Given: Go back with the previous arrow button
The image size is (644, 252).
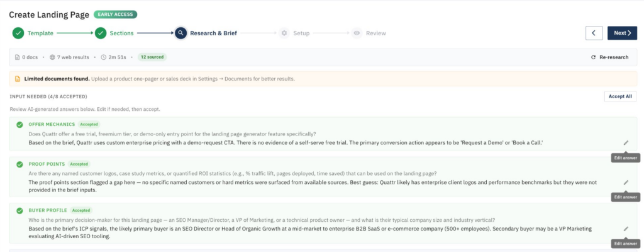Looking at the screenshot, I should [x=594, y=33].
